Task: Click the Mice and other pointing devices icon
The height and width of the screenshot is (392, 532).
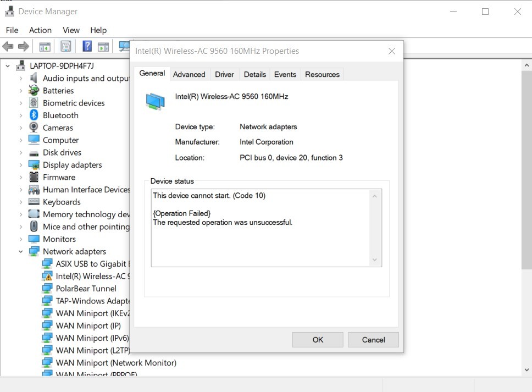Action: [34, 226]
